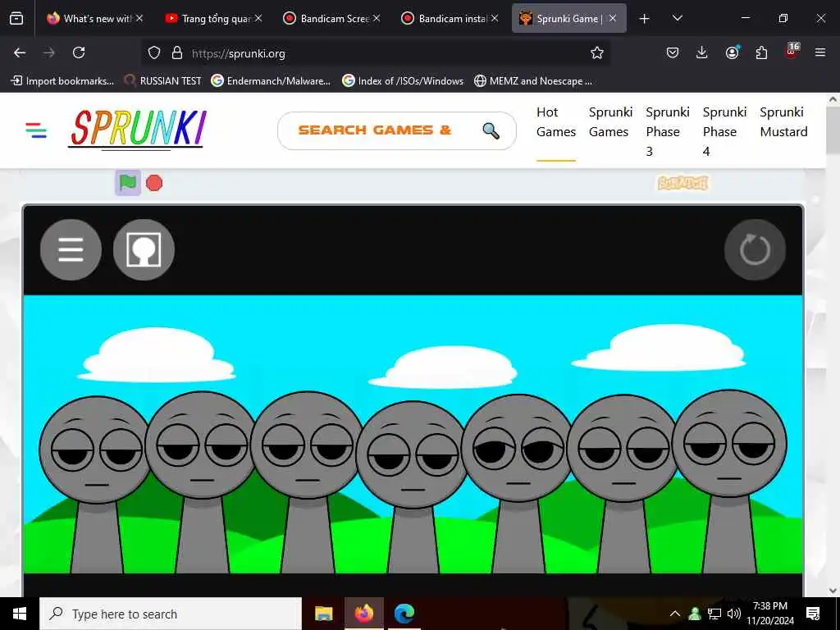Go back to the previous page

pos(20,52)
